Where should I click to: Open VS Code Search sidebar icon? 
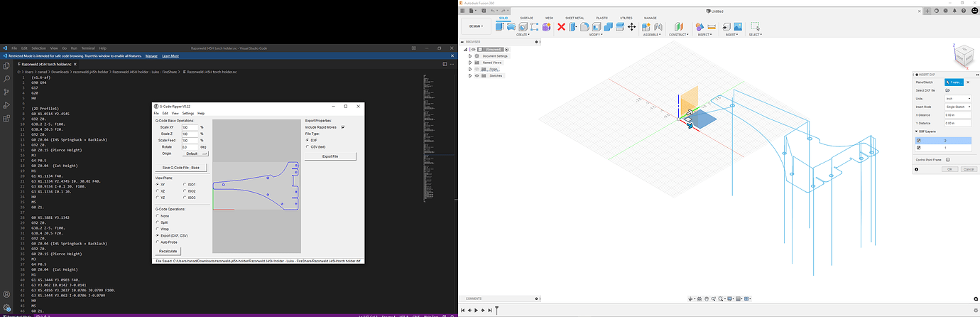coord(6,79)
